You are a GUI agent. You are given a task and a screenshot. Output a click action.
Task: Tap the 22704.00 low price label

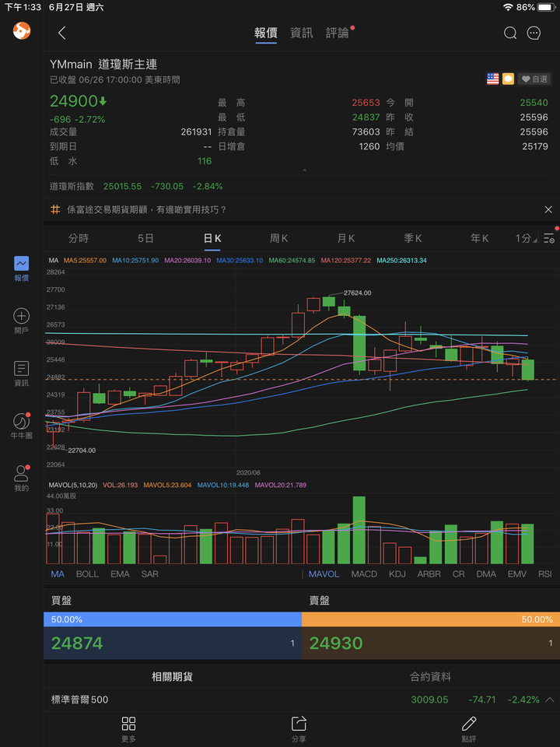[x=82, y=451]
